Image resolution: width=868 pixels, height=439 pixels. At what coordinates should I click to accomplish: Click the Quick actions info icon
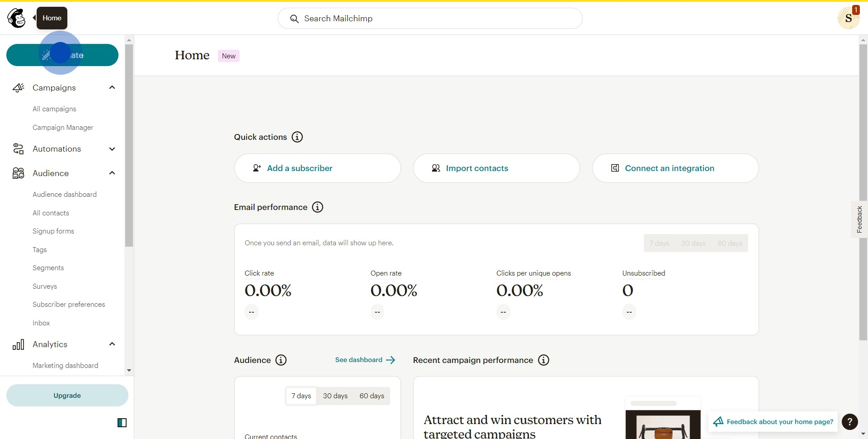tap(297, 137)
